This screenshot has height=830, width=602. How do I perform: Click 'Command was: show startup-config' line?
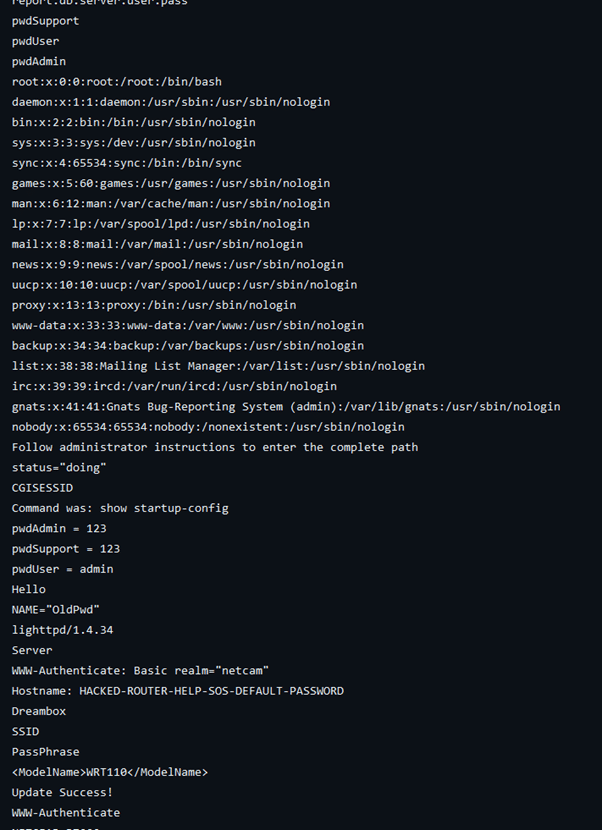click(x=120, y=508)
